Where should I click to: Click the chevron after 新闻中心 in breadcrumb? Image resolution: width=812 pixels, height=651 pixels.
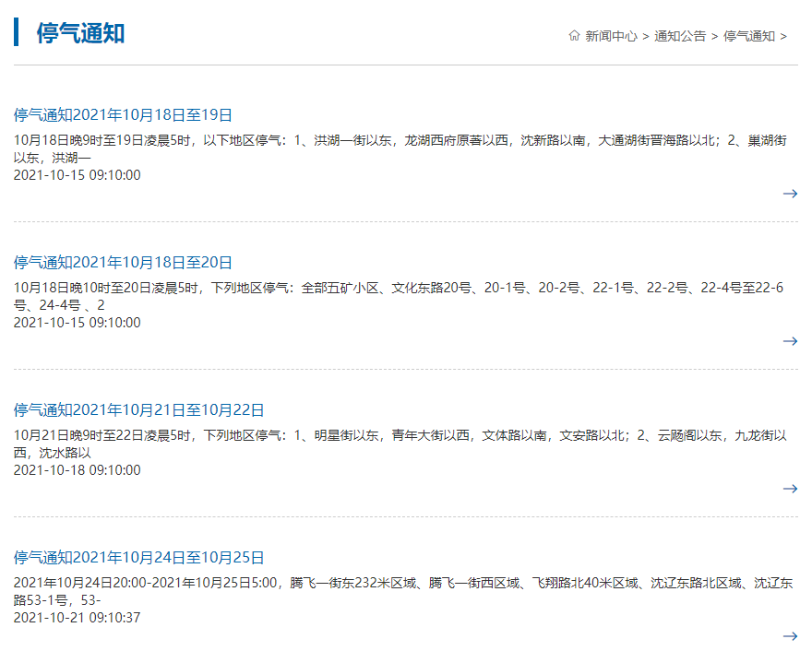click(x=646, y=35)
